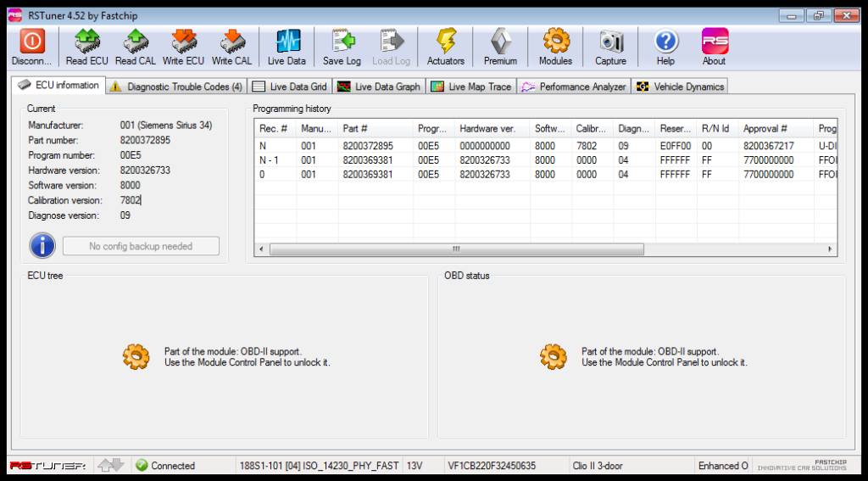Switch to Diagnostic Trouble Codes tab
The height and width of the screenshot is (481, 868).
click(x=175, y=87)
